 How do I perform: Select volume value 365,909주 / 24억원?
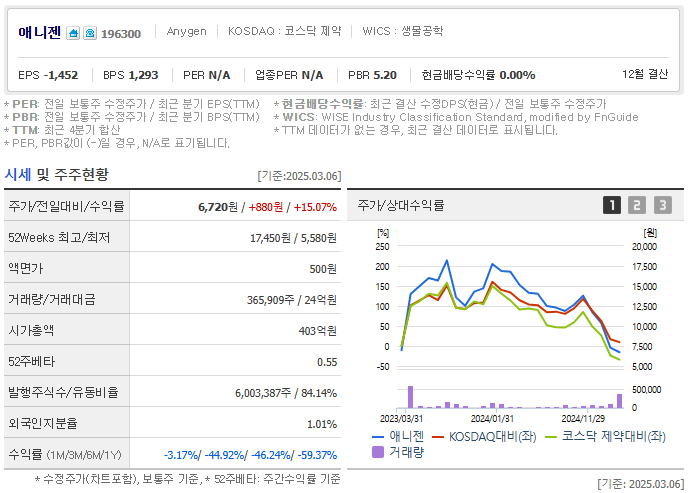pos(292,300)
